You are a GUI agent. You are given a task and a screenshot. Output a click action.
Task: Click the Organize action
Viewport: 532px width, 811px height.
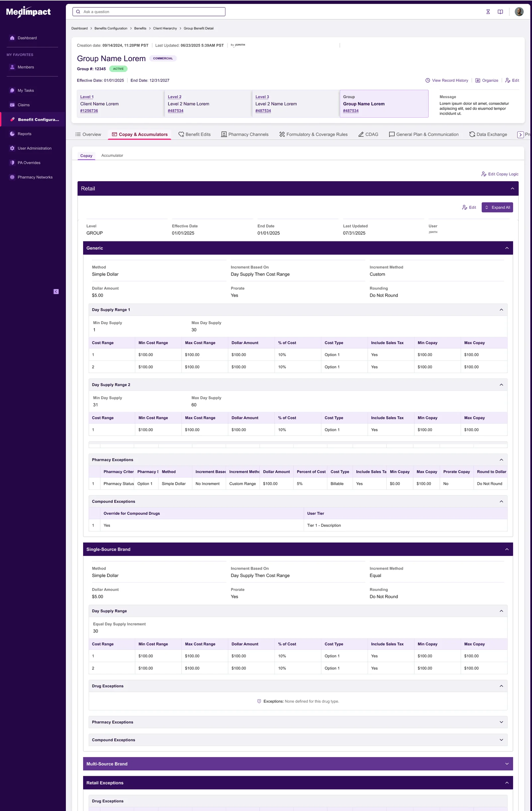click(487, 80)
